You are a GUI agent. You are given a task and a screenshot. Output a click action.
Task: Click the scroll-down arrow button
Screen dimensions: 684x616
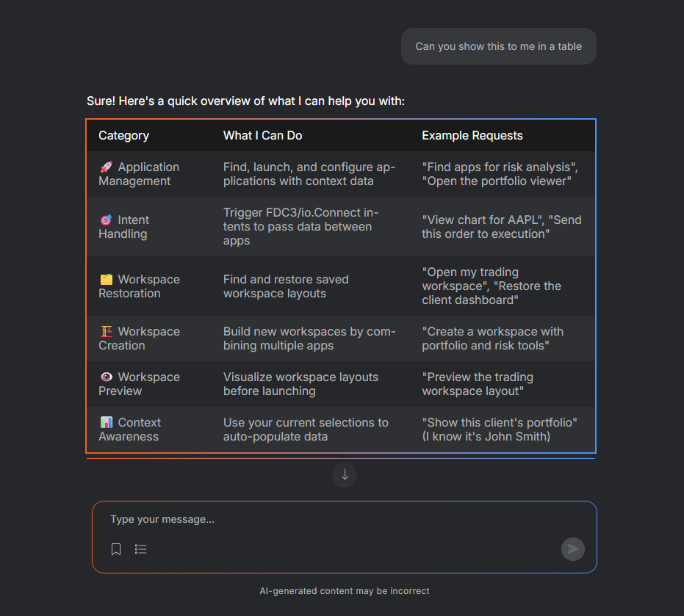(345, 474)
